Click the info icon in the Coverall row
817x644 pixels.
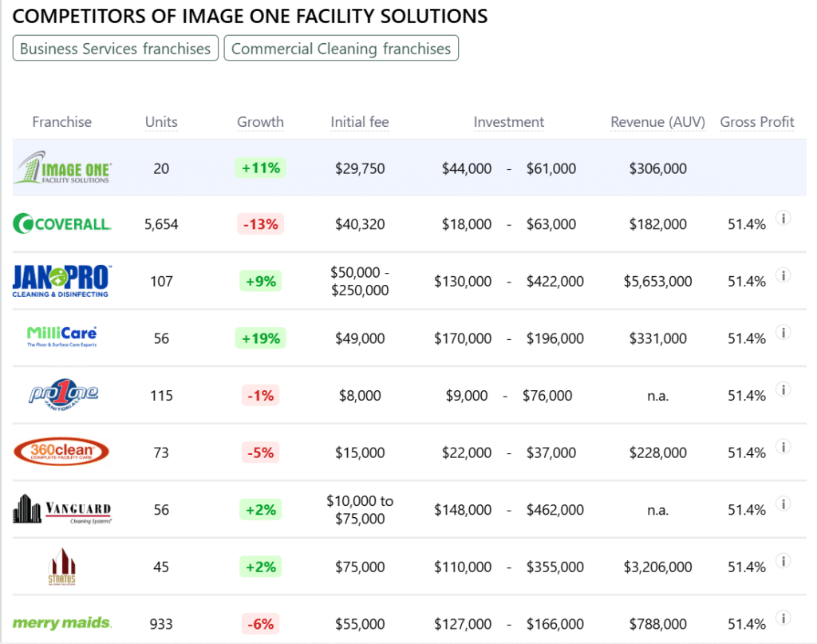point(783,218)
